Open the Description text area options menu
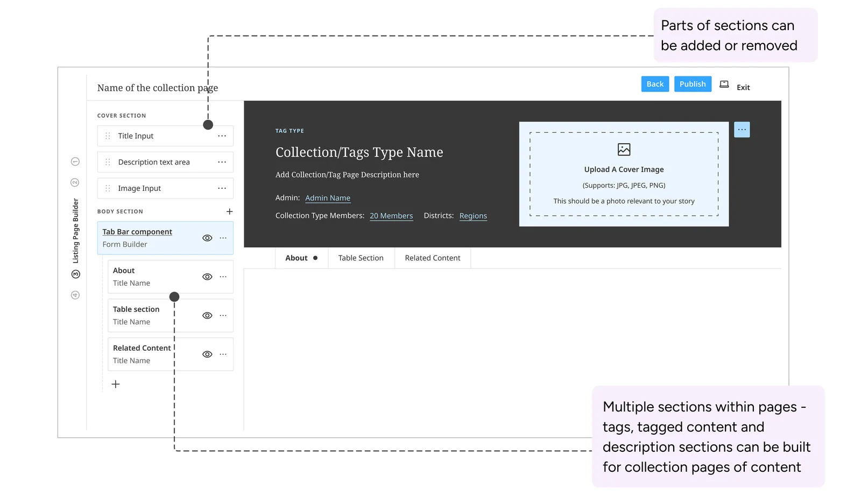Viewport: 861px width, 504px height. (222, 162)
